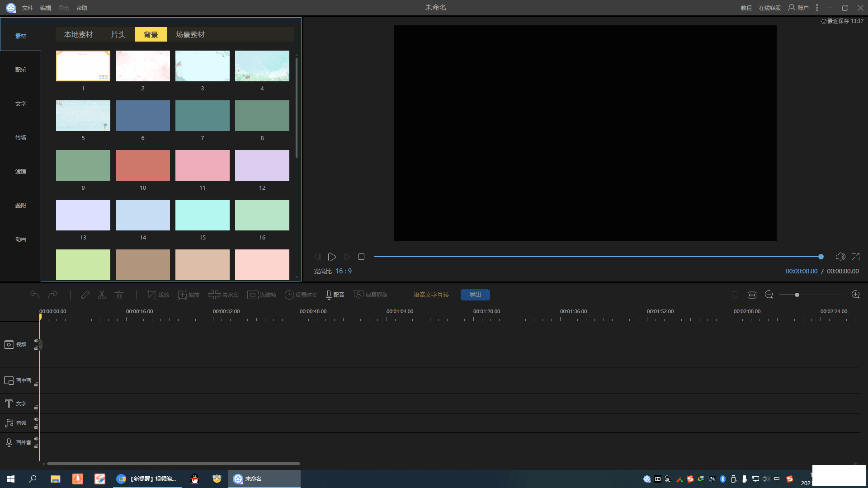This screenshot has width=868, height=488.
Task: Adjust the timeline zoom slider handle
Action: point(797,295)
